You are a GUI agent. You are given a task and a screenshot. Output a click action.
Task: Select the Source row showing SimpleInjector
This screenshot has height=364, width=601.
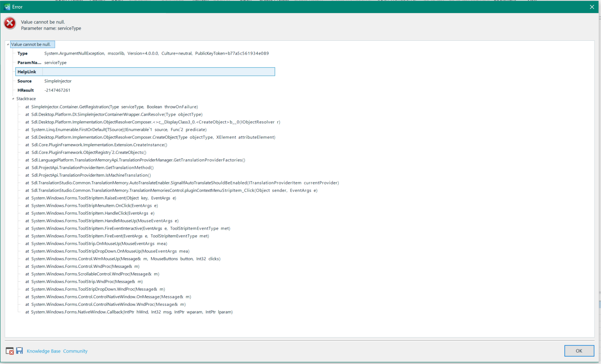(x=57, y=81)
